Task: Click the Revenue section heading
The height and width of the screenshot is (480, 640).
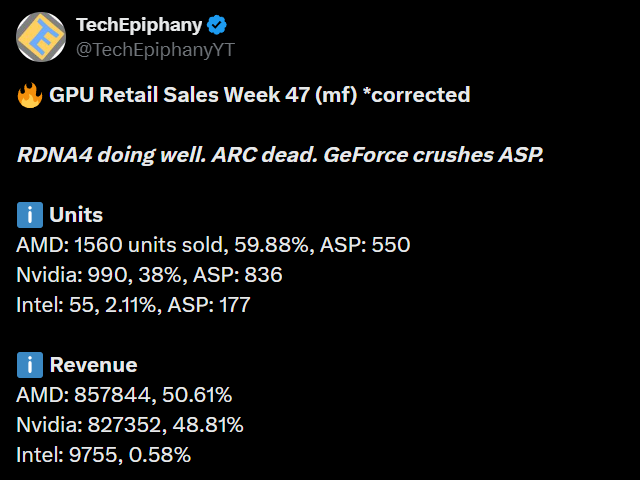Action: [x=93, y=365]
